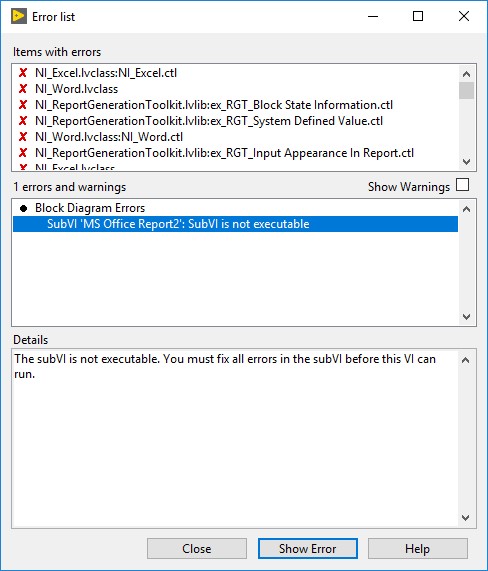Select ex_RGT_Block State Information.ctl item
This screenshot has height=571, width=488.
pos(214,105)
